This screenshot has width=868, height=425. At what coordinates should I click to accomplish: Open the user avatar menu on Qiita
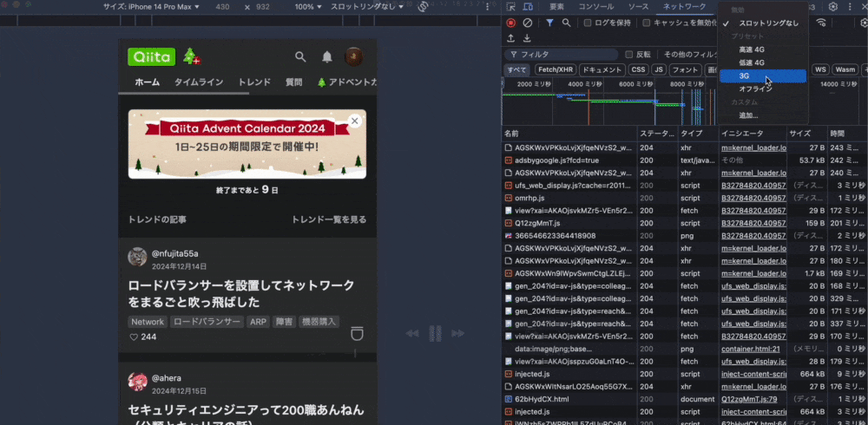tap(354, 56)
